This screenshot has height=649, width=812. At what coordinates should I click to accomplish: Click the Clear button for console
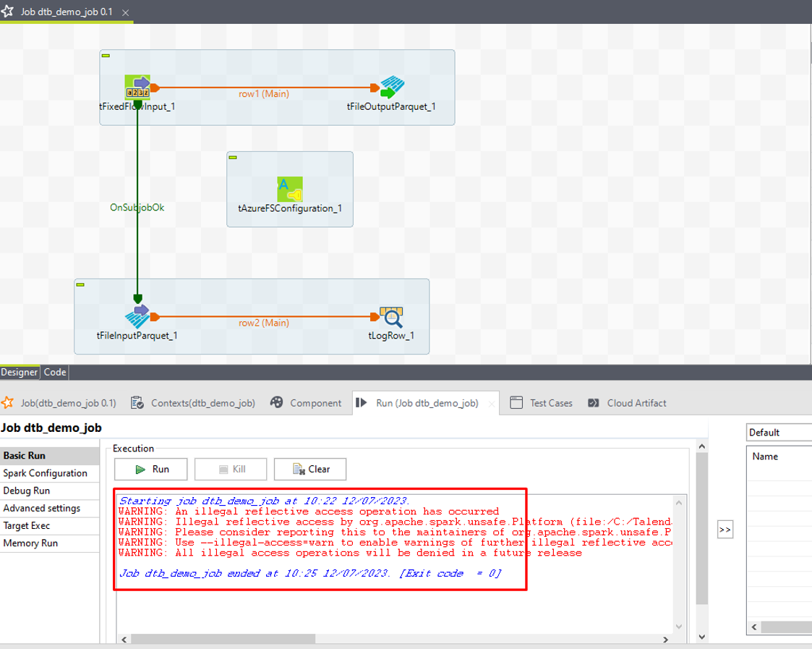point(311,469)
